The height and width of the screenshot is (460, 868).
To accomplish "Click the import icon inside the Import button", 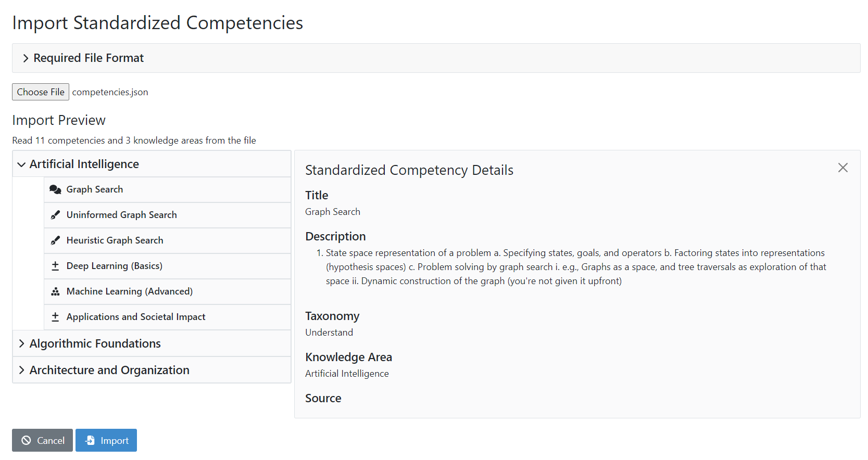I will coord(91,440).
